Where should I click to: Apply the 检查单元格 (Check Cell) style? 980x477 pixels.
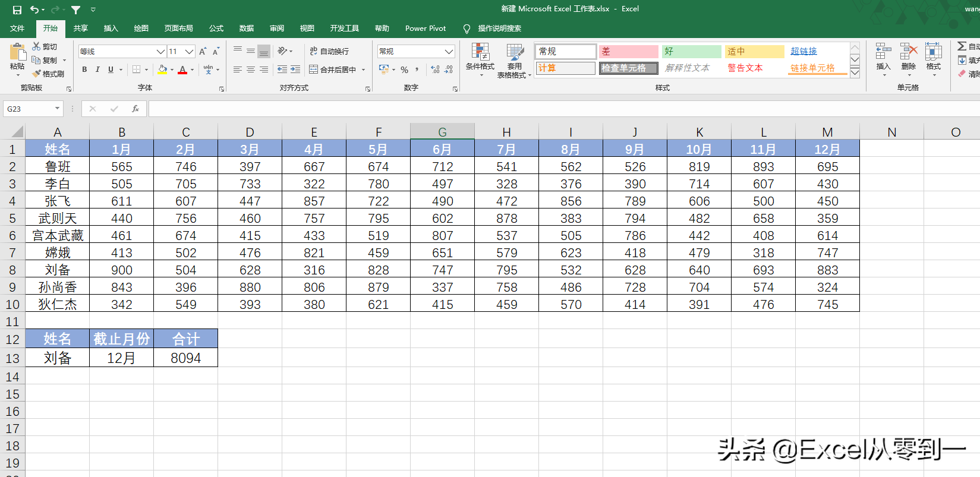click(x=629, y=68)
